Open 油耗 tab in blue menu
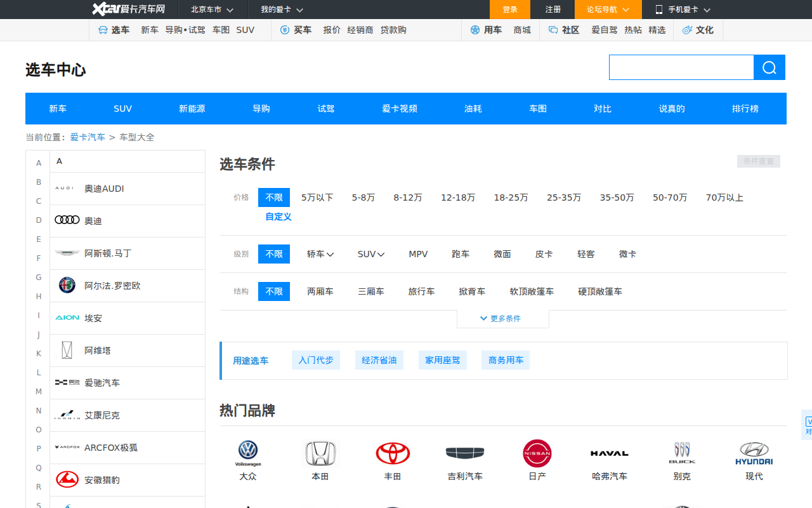The image size is (812, 508). [x=473, y=109]
